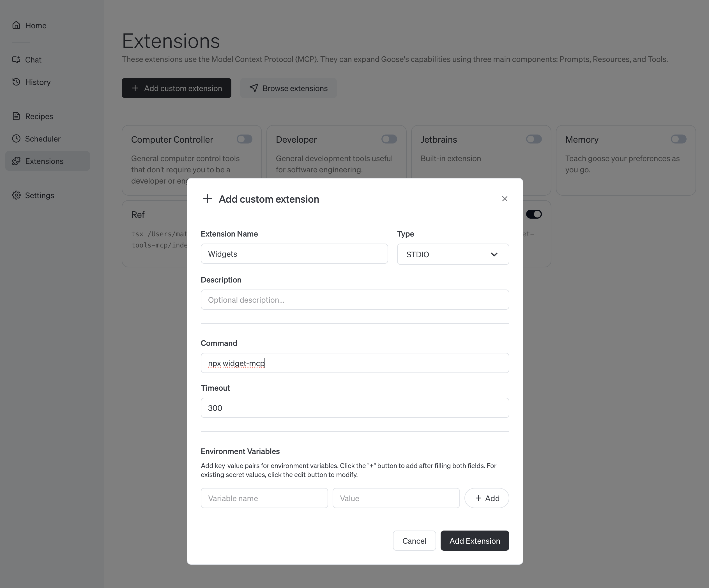Viewport: 709px width, 588px height.
Task: Click the Type dropdown chevron arrow
Action: coord(494,254)
